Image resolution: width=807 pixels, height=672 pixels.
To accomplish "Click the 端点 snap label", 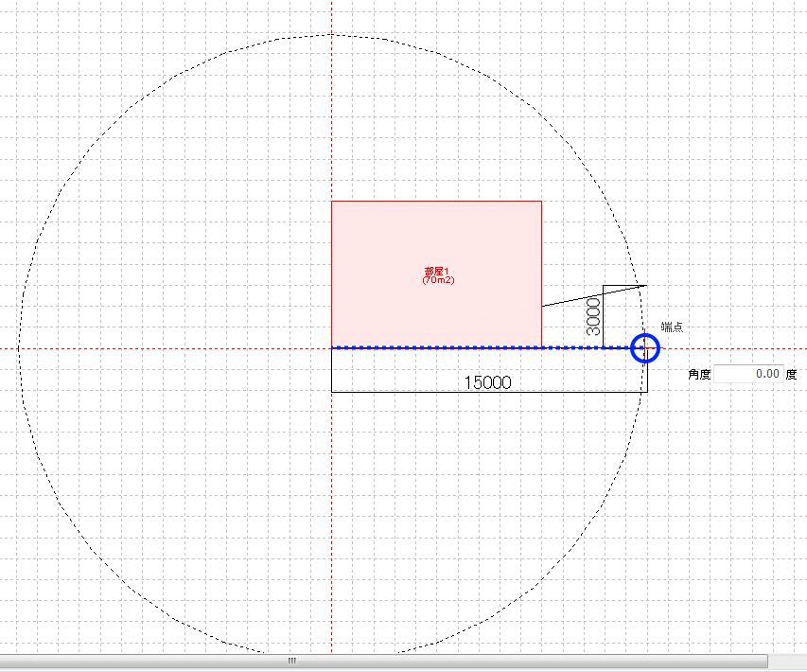I will [672, 327].
